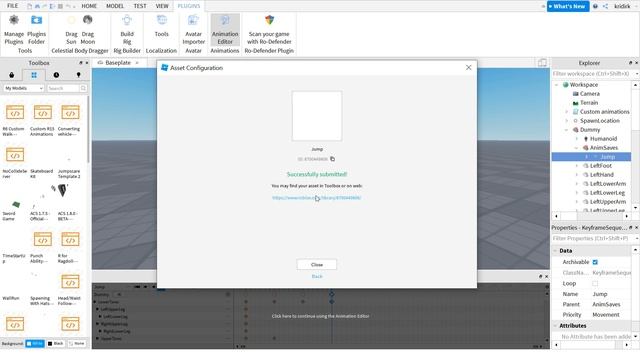
Task: Click the Toolbox search magnifier icon
Action: click(x=83, y=88)
